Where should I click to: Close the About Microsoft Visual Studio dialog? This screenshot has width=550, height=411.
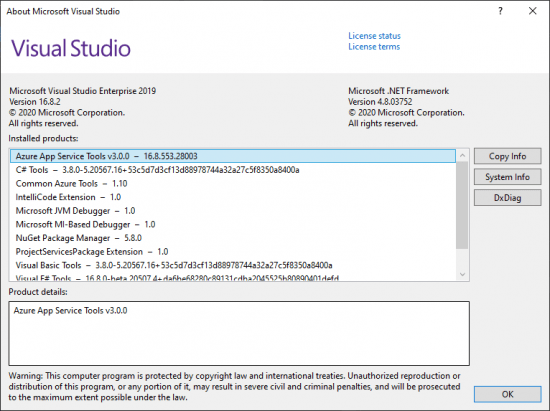(532, 11)
